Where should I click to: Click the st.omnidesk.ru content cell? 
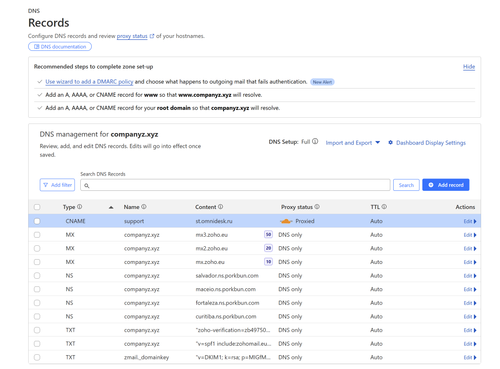[214, 221]
